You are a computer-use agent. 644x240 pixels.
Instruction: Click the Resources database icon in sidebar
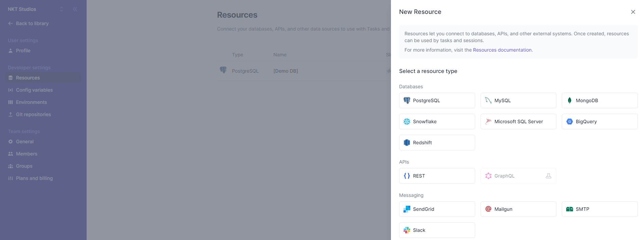(x=11, y=78)
